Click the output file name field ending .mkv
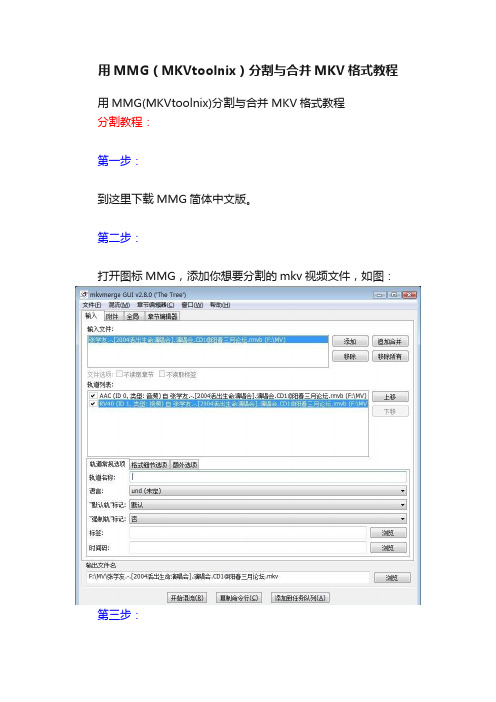The width and height of the screenshot is (496, 702). pyautogui.click(x=228, y=577)
